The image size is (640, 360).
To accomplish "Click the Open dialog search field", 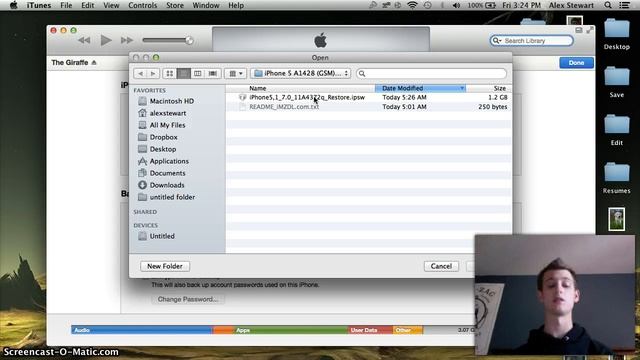I will pos(431,73).
